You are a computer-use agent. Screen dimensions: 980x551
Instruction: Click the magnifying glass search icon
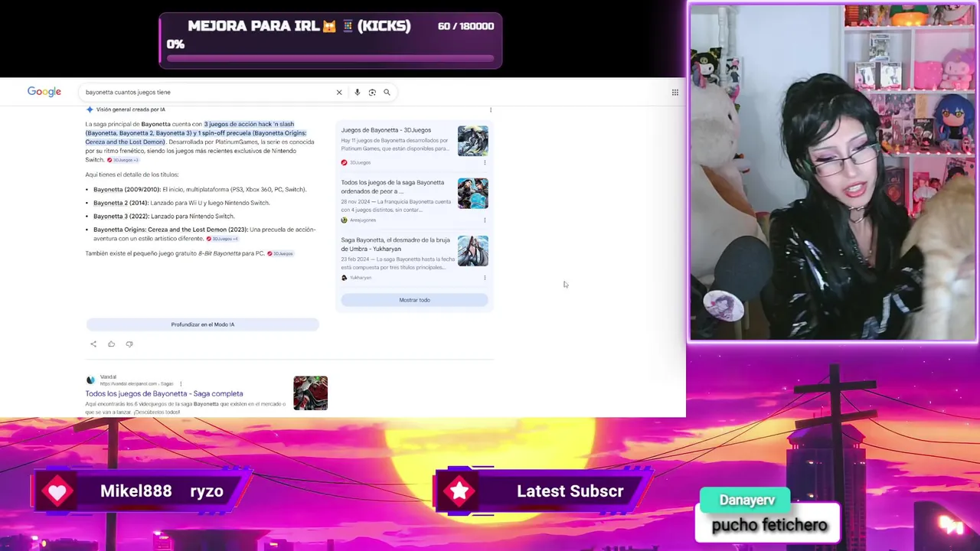387,93
